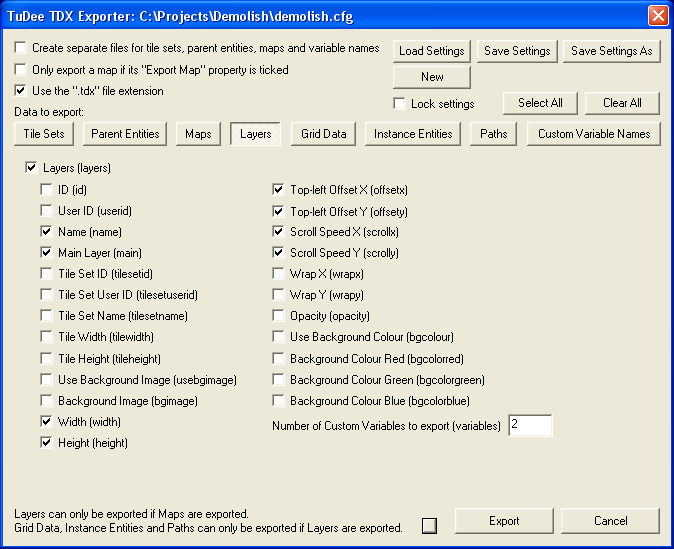
Task: Focus the custom variables number field
Action: pyautogui.click(x=530, y=425)
